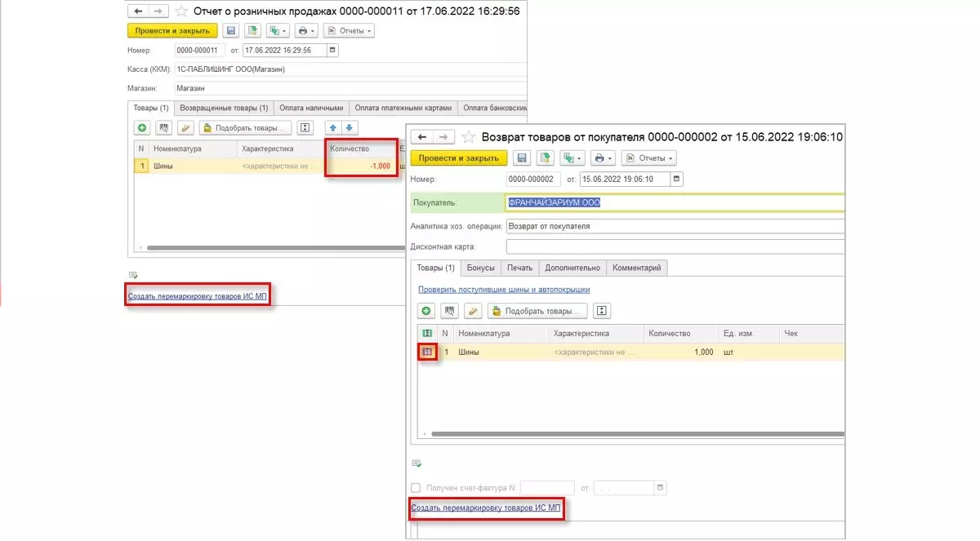
Task: Click the barcode scan icon in customer return
Action: (449, 311)
